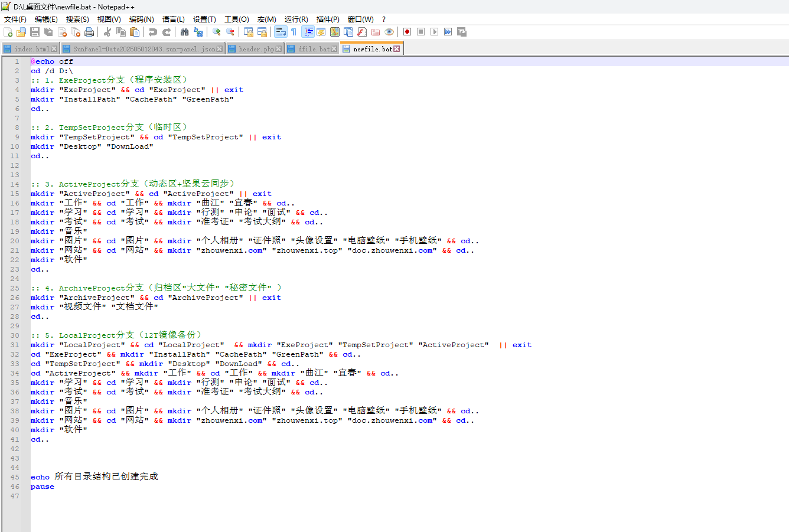This screenshot has width=789, height=532.
Task: Open the 语言(L) menu
Action: [173, 19]
